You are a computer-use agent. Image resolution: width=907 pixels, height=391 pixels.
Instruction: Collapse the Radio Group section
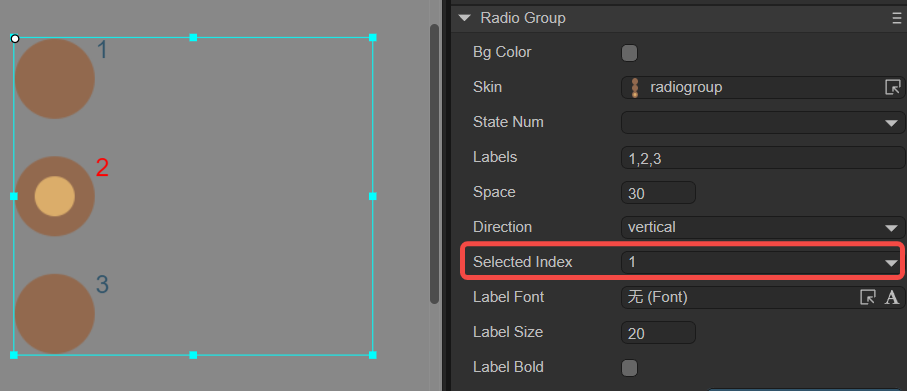464,18
